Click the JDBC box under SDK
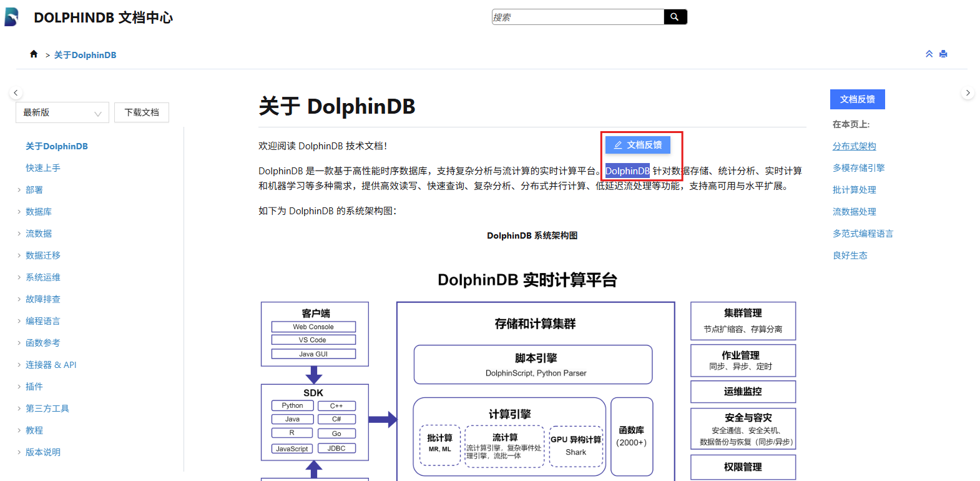This screenshot has height=481, width=980. [x=336, y=449]
